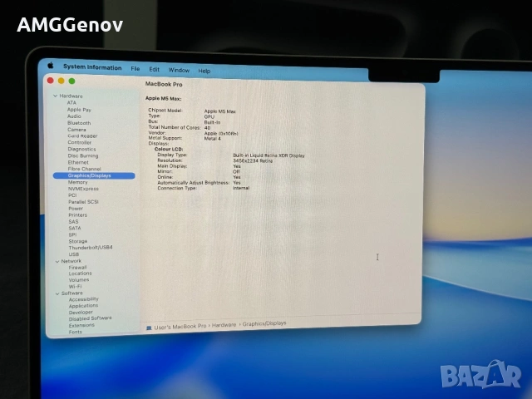This screenshot has height=399, width=532.
Task: Collapse the Hardware section
Action: [55, 96]
